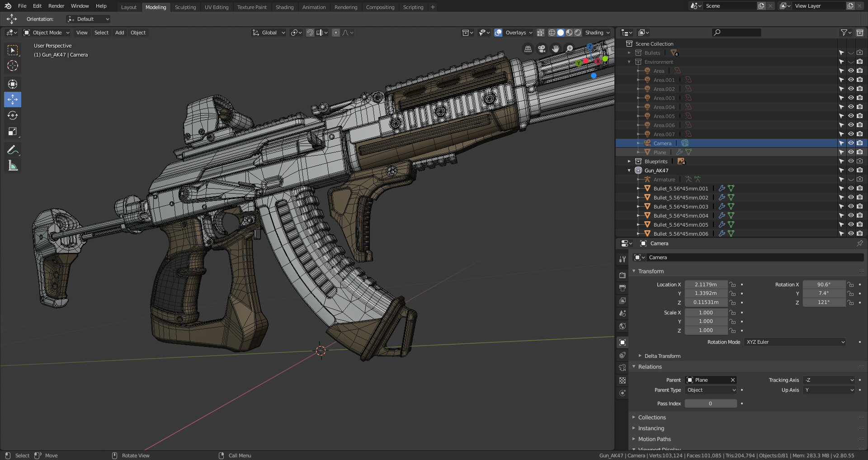Viewport: 868px width, 460px height.
Task: Collapse the Gun_AK47 collection
Action: pyautogui.click(x=629, y=171)
